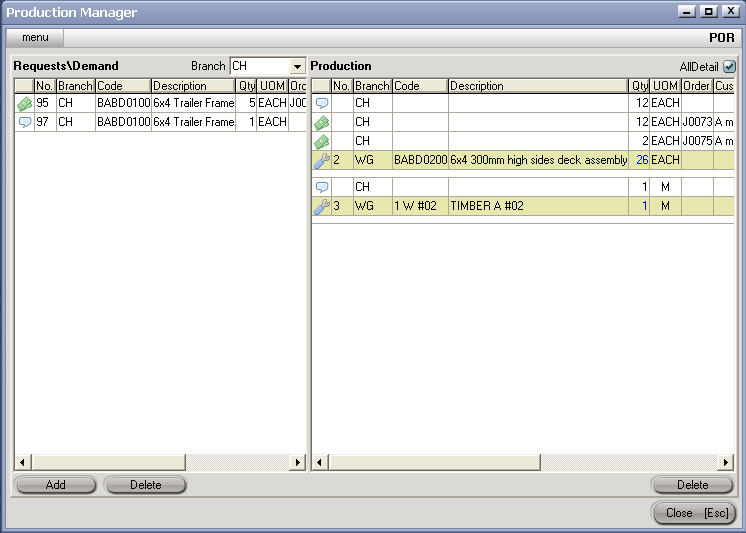The image size is (746, 533).
Task: Click WG branch cell on production No. 3
Action: tap(373, 206)
